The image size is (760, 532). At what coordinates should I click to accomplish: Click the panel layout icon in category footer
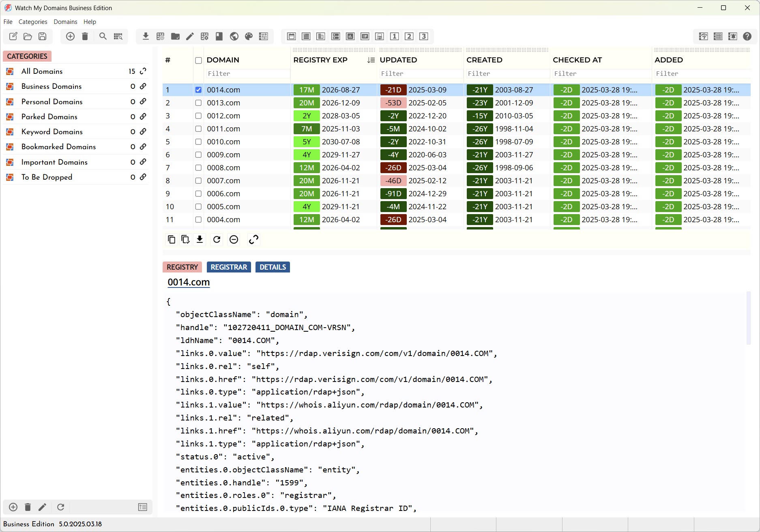tap(143, 507)
